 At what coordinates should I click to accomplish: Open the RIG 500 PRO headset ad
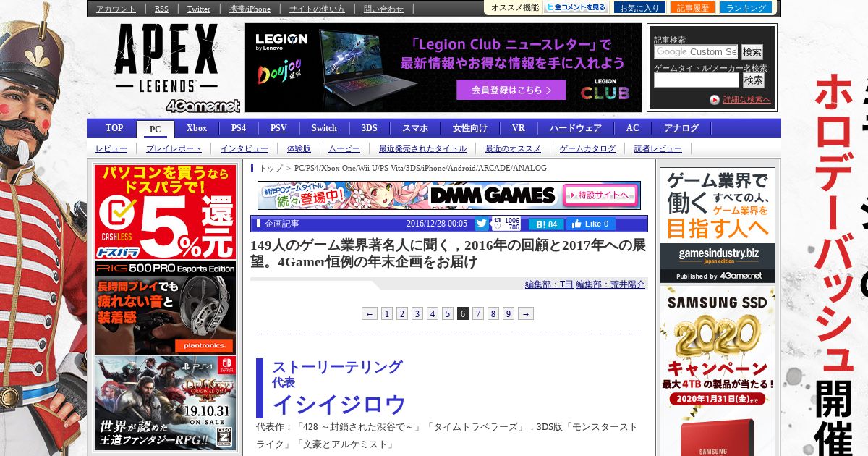[166, 308]
